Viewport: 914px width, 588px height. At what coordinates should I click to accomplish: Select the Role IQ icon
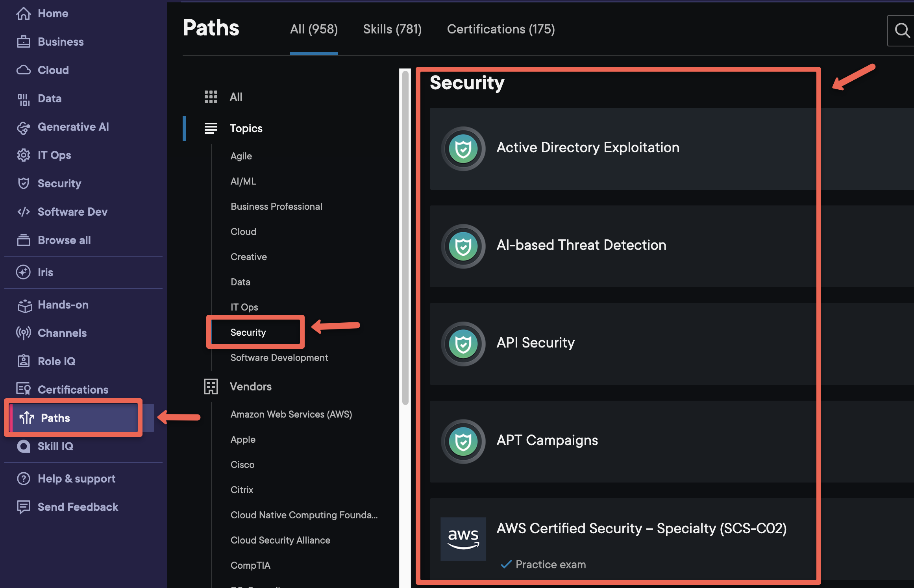(x=24, y=361)
